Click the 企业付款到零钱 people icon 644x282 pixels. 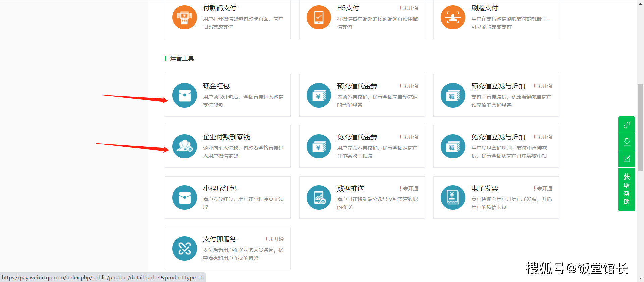click(184, 146)
